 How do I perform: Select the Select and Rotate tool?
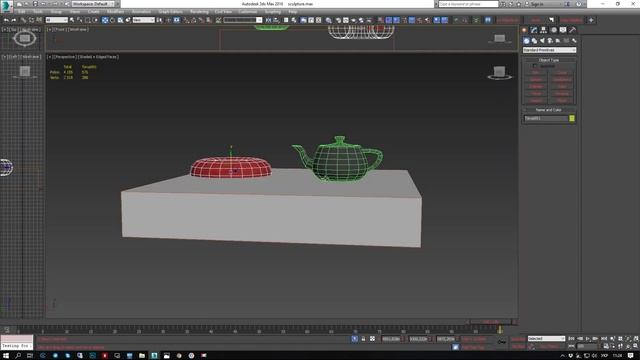point(113,20)
